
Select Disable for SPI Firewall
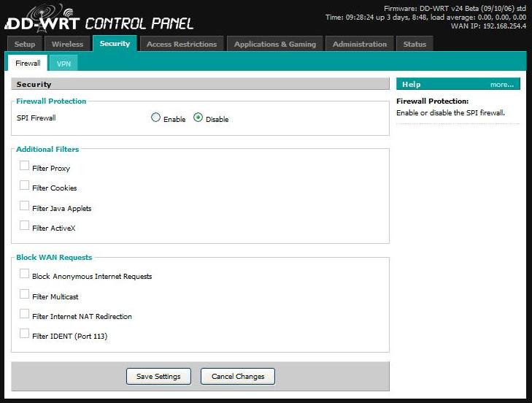[x=198, y=118]
